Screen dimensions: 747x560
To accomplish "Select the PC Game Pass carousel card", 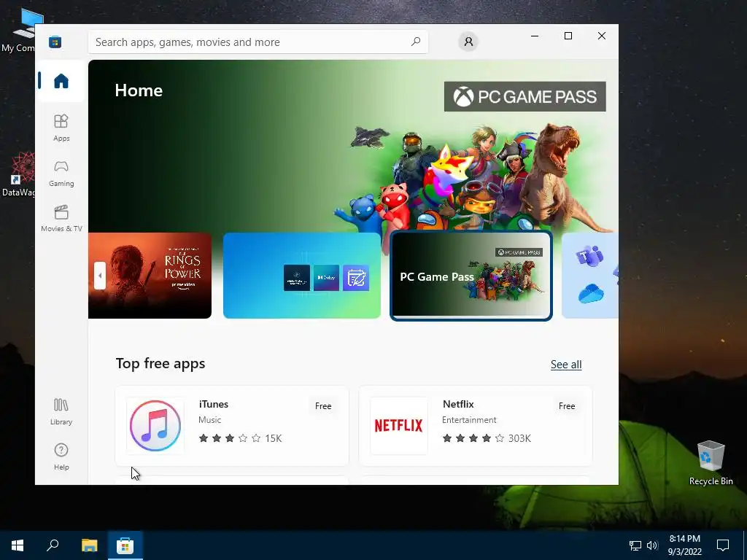I will [471, 275].
